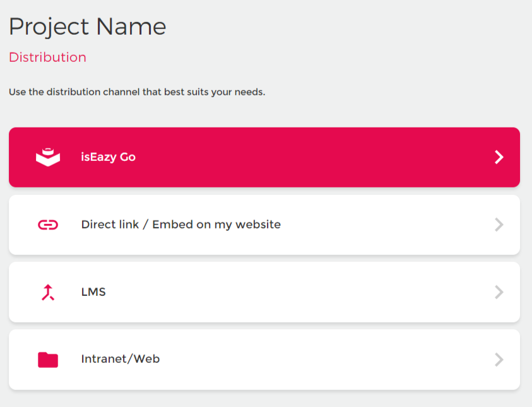This screenshot has width=532, height=407.
Task: Click empty middle of red isEazy Go card
Action: pos(316,157)
